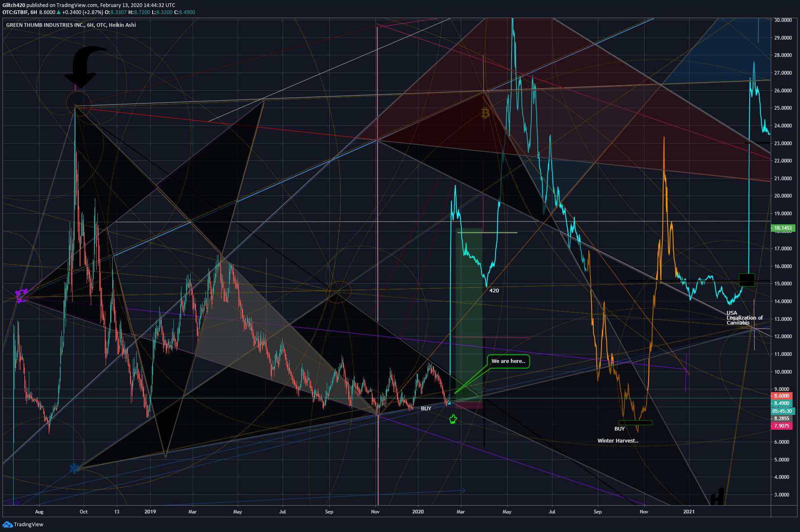Click the TradingView logo icon
Viewport: 800px width, 532px height.
point(7,524)
